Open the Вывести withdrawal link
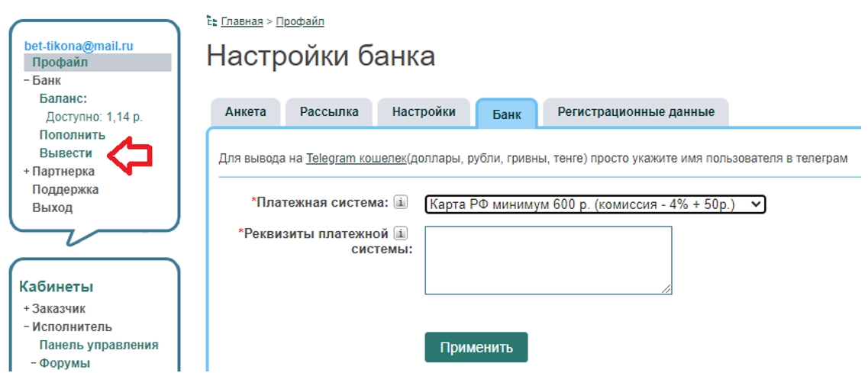 click(x=66, y=153)
